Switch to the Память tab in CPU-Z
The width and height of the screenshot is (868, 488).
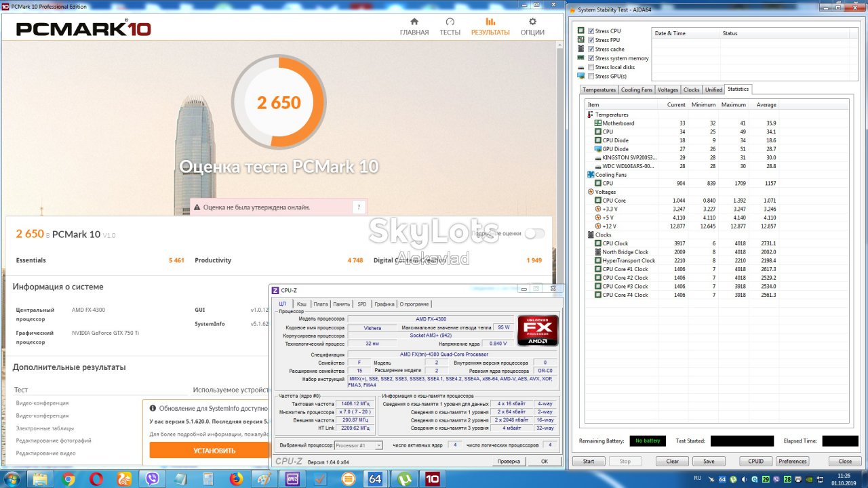tap(342, 304)
